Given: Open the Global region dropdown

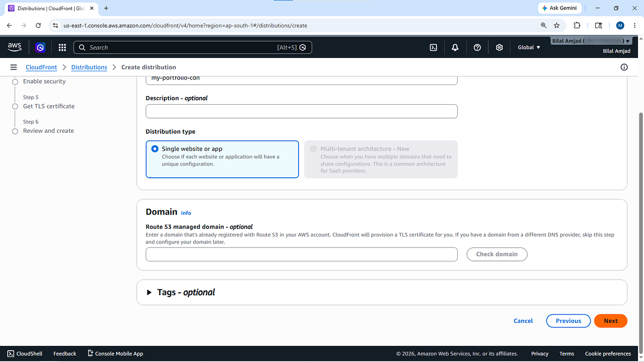Looking at the screenshot, I should 529,47.
